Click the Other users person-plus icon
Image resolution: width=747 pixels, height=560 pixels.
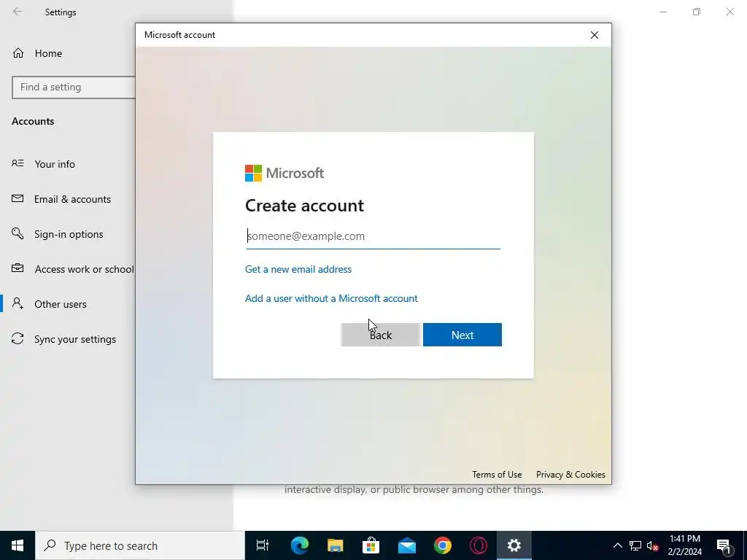[x=18, y=303]
